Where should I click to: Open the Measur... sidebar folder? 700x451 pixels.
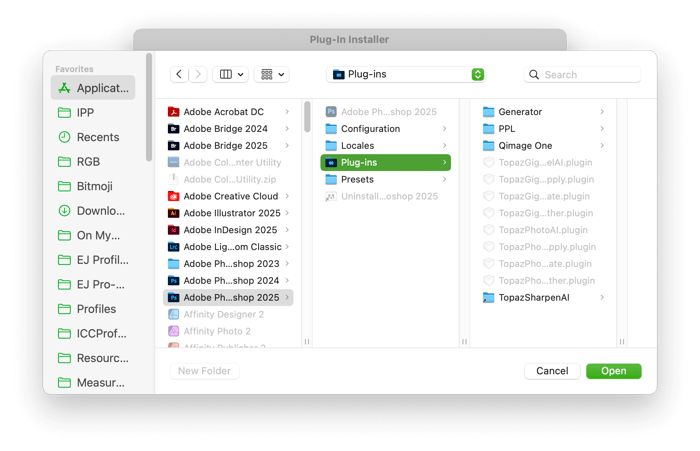93,383
